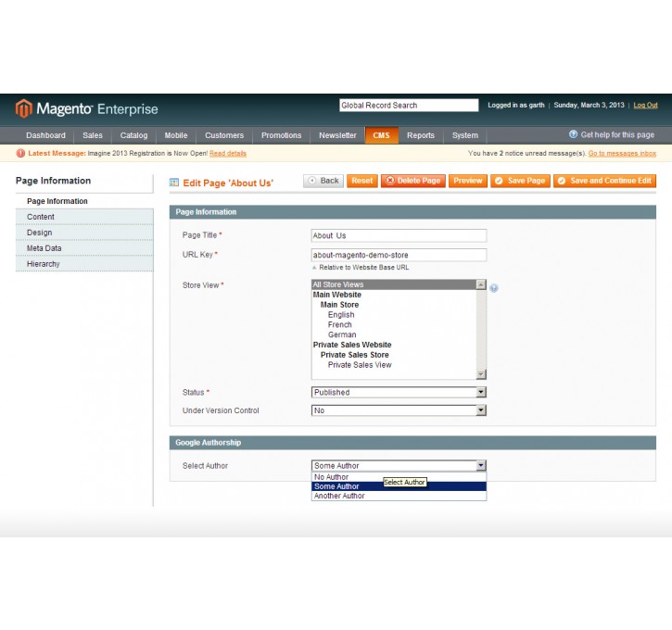
Task: Open the Promotions menu
Action: (x=281, y=135)
